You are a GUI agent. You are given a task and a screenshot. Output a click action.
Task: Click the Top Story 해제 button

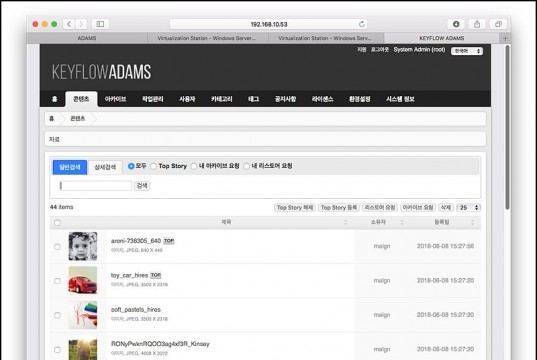tap(295, 208)
